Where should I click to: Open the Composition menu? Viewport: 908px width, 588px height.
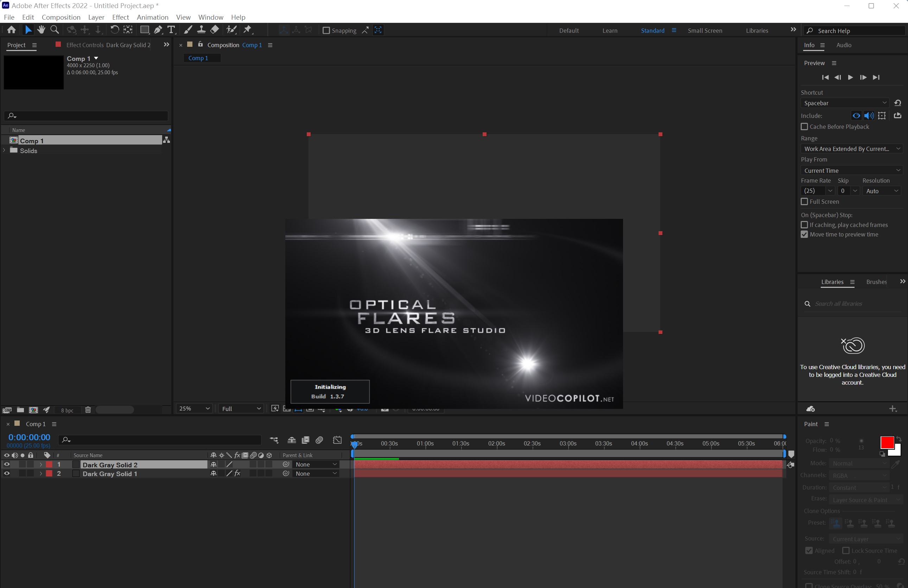(61, 17)
